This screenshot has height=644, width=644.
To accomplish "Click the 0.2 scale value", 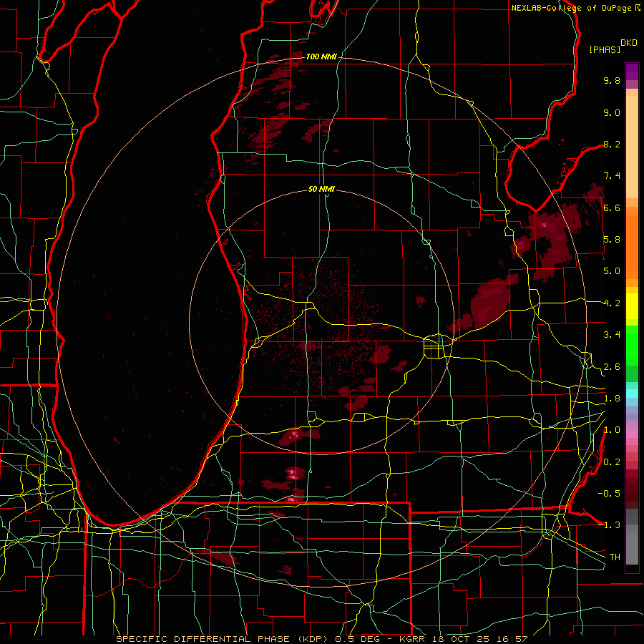I will [x=612, y=462].
